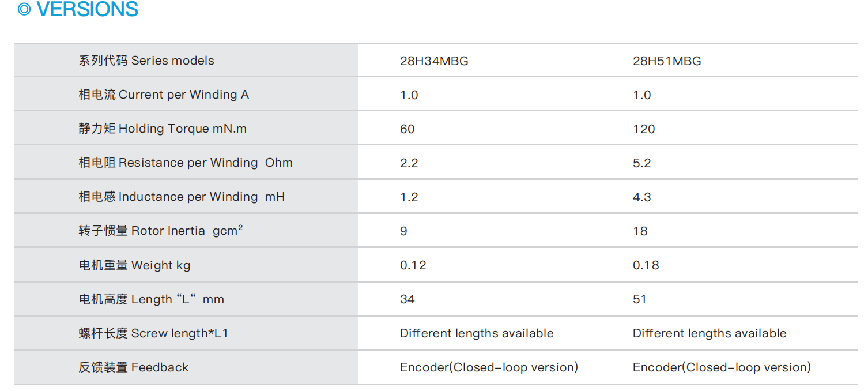Screen dimensions: 868x391
Task: Click the circle icon beside VERSIONS heading
Action: coord(24,10)
